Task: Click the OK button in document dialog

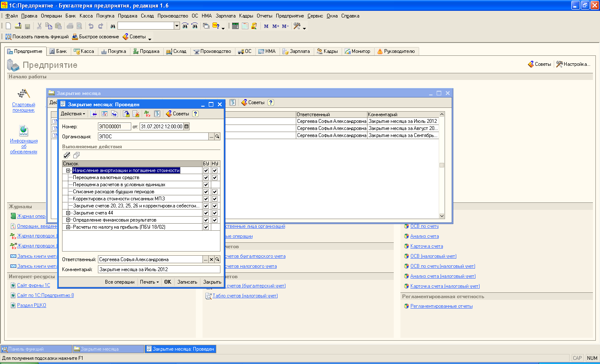Action: [x=168, y=282]
